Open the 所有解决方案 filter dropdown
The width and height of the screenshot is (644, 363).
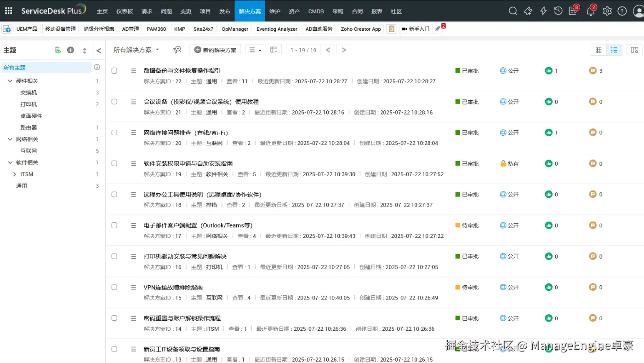coord(136,50)
